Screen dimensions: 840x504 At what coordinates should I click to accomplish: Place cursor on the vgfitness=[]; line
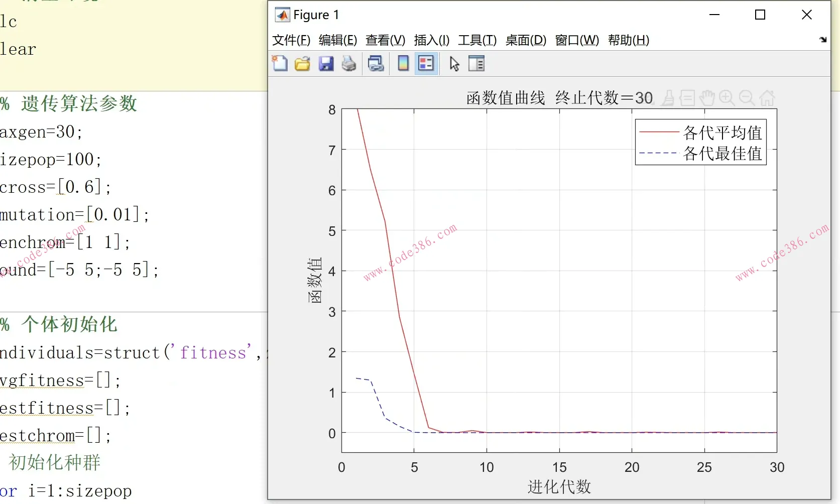coord(60,380)
